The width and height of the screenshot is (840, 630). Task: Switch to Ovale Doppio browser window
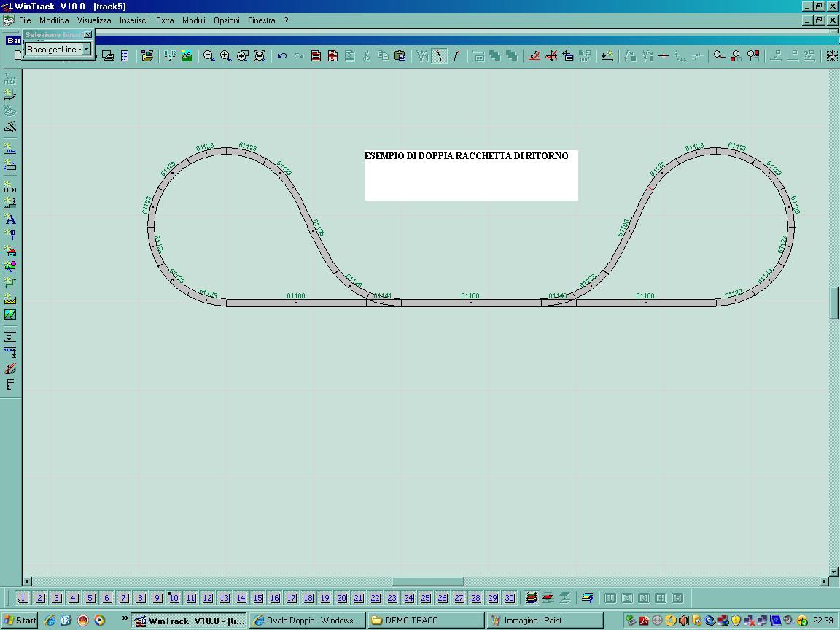308,621
